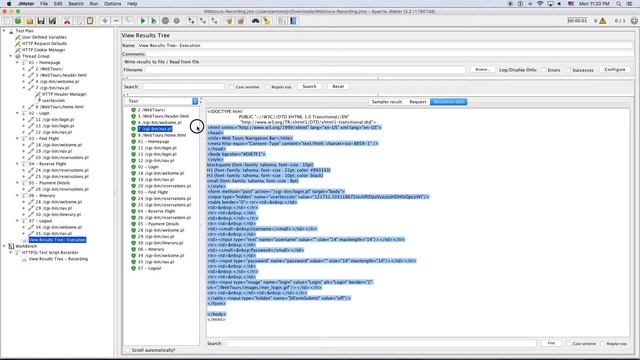Click the binoculars Search icon in toolbar
The height and width of the screenshot is (360, 640).
point(255,21)
